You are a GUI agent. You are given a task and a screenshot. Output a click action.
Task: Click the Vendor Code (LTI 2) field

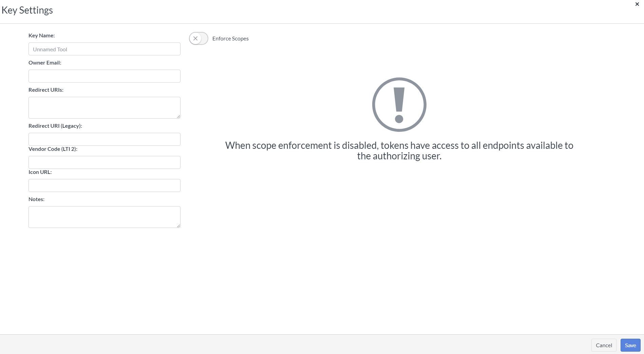point(105,162)
